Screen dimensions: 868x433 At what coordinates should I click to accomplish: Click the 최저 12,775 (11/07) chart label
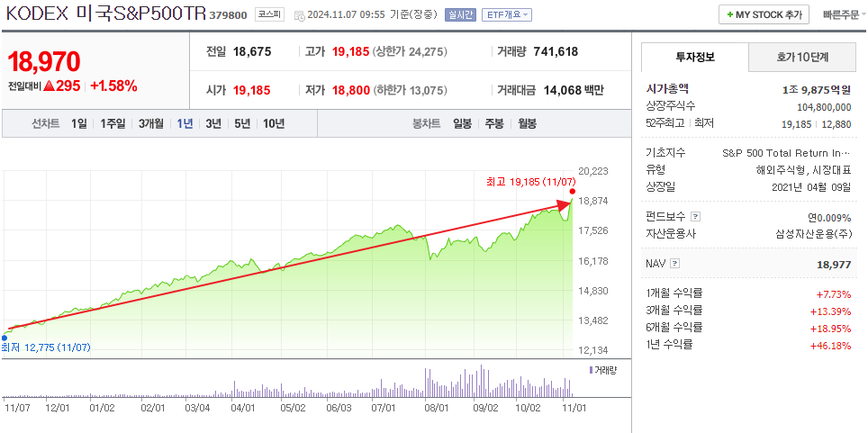tap(46, 347)
